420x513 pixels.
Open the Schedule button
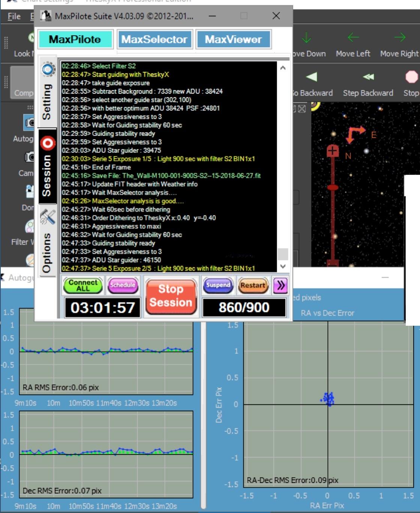tap(122, 285)
